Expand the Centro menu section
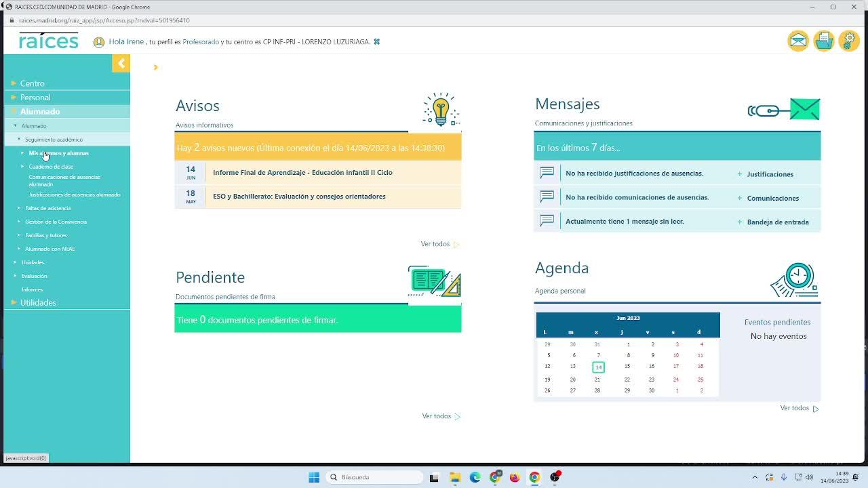This screenshot has height=488, width=868. [32, 83]
